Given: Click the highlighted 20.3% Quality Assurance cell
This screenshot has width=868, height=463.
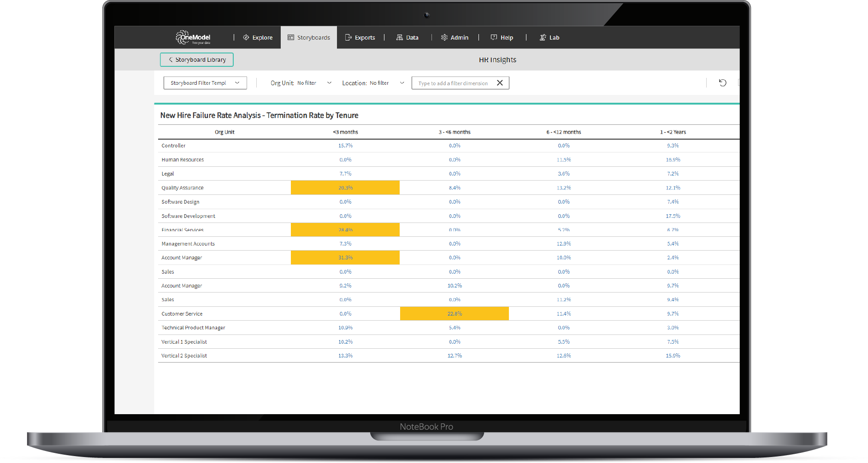Looking at the screenshot, I should pyautogui.click(x=345, y=188).
